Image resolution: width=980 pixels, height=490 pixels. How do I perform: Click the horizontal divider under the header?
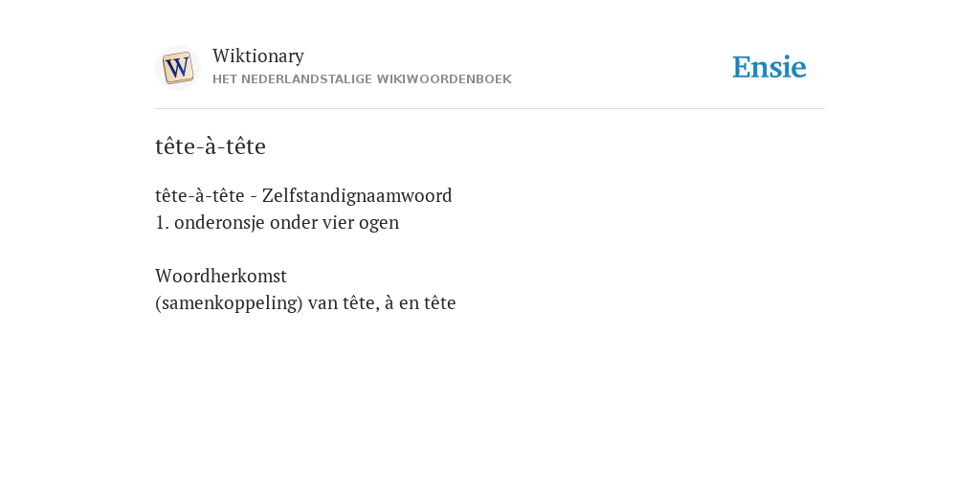490,109
